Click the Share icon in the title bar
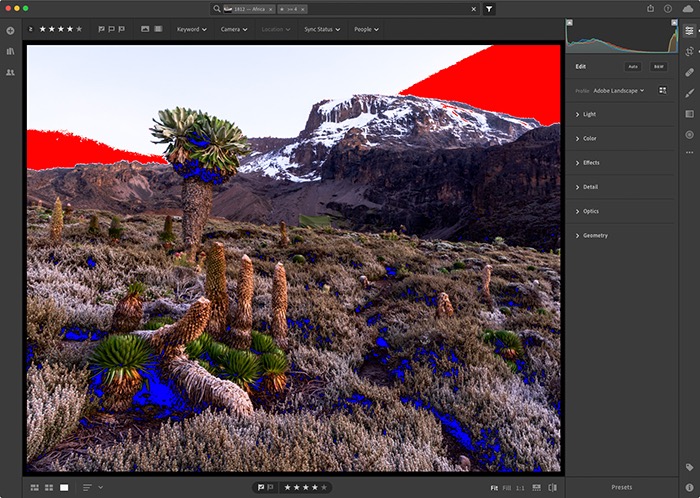Screen dimensions: 700x498 coord(650,8)
